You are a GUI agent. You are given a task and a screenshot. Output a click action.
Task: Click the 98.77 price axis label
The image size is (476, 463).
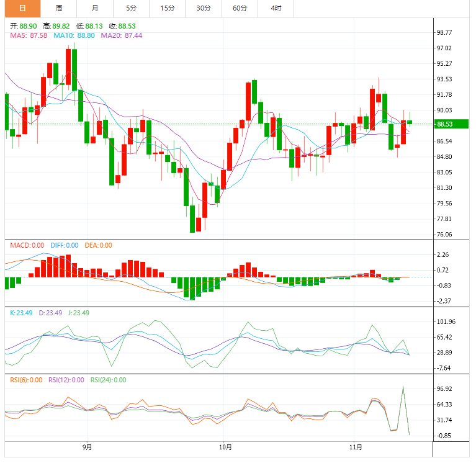click(444, 32)
